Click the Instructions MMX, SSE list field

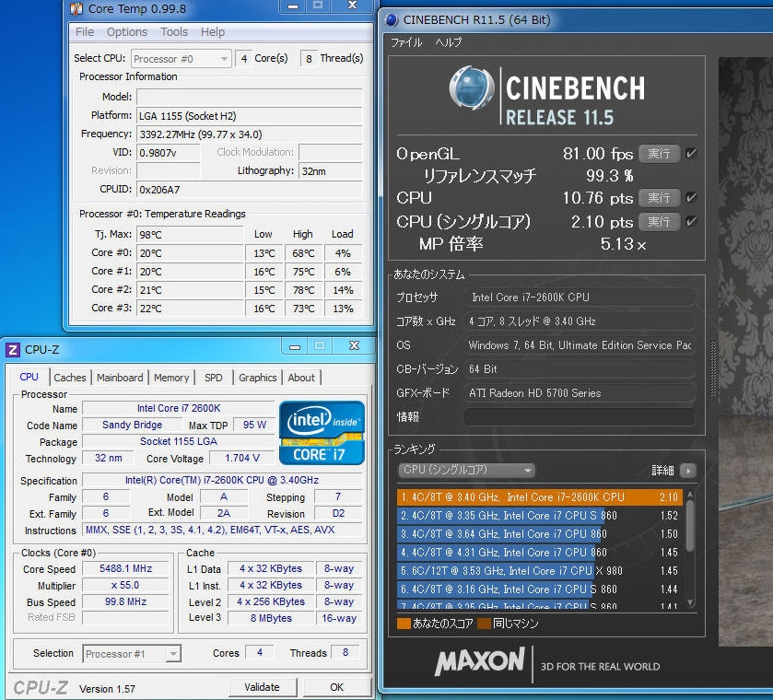pyautogui.click(x=222, y=530)
